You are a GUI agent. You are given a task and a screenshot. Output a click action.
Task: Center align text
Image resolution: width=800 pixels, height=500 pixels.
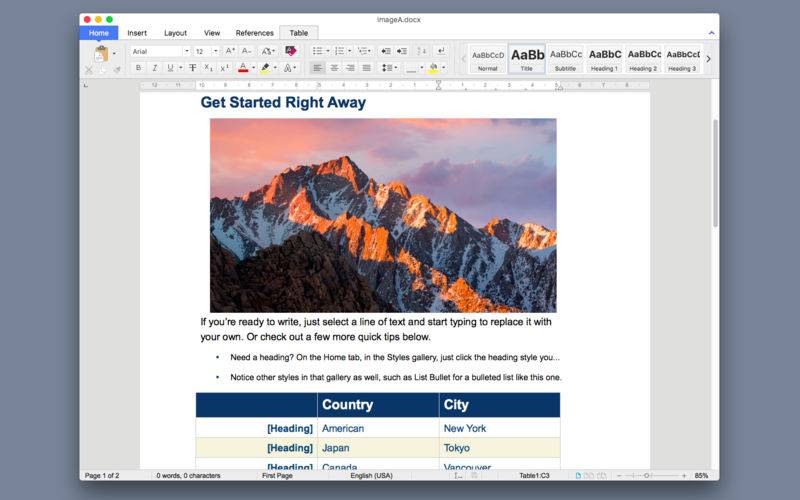tap(334, 68)
